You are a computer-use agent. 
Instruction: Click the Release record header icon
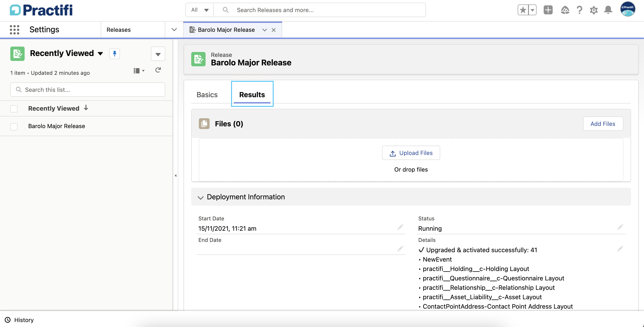tap(198, 59)
